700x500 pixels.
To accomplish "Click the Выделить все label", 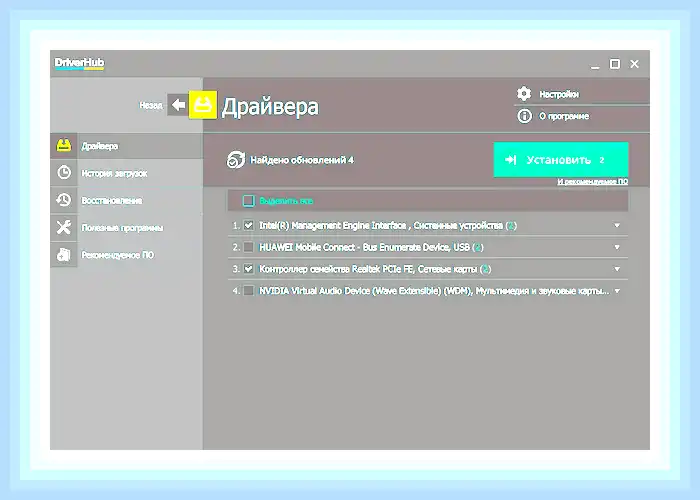I will pyautogui.click(x=286, y=201).
